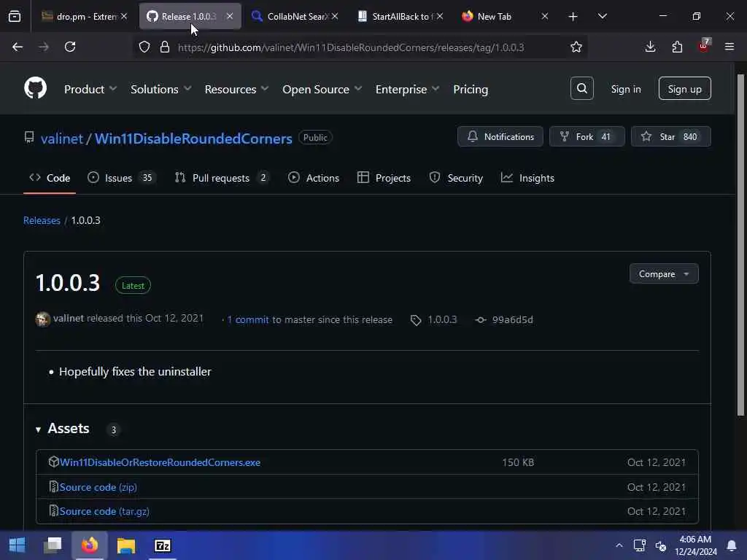Click the Task View taskbar icon
Image resolution: width=747 pixels, height=560 pixels.
pyautogui.click(x=53, y=545)
